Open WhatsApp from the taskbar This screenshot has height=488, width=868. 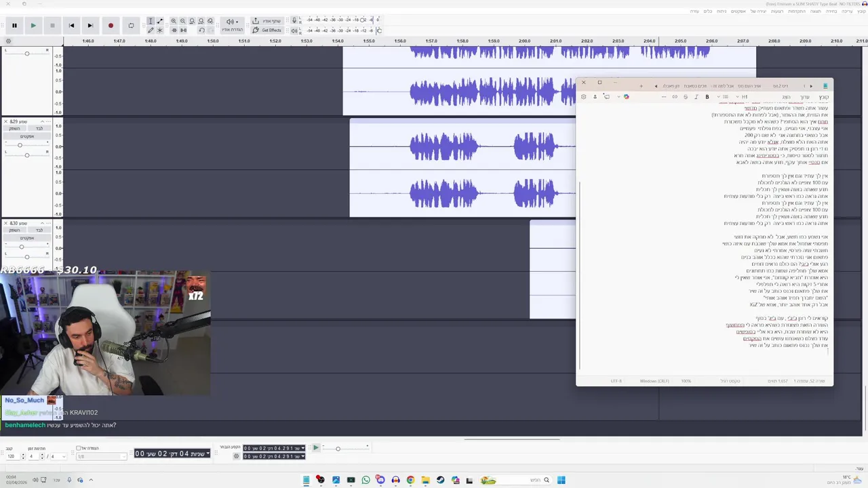tap(366, 480)
